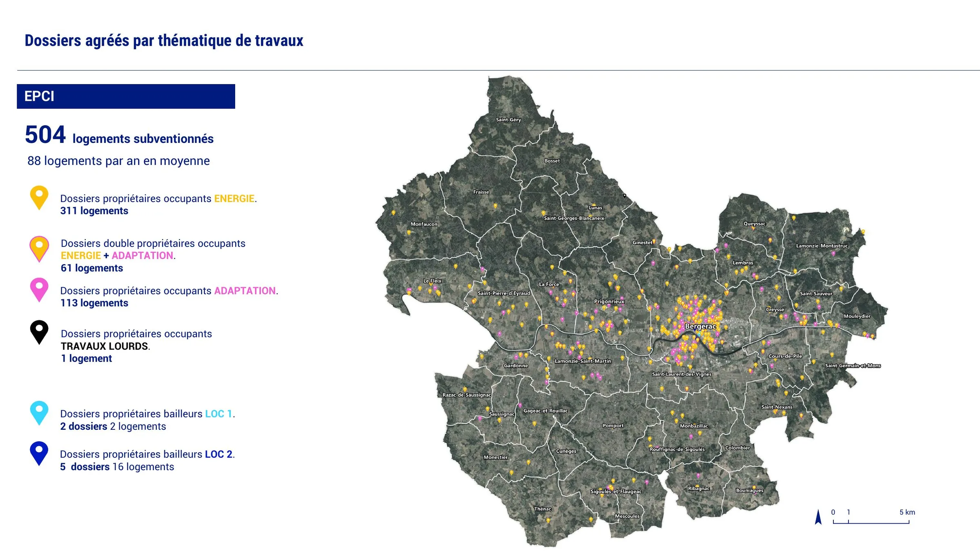
Task: Click the Monestier map label
Action: click(496, 458)
